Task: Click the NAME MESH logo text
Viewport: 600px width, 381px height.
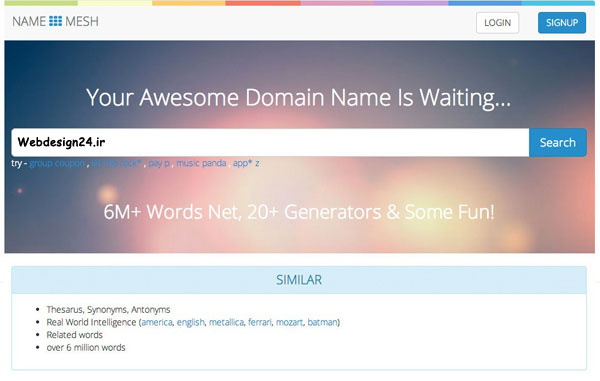Action: pos(55,21)
